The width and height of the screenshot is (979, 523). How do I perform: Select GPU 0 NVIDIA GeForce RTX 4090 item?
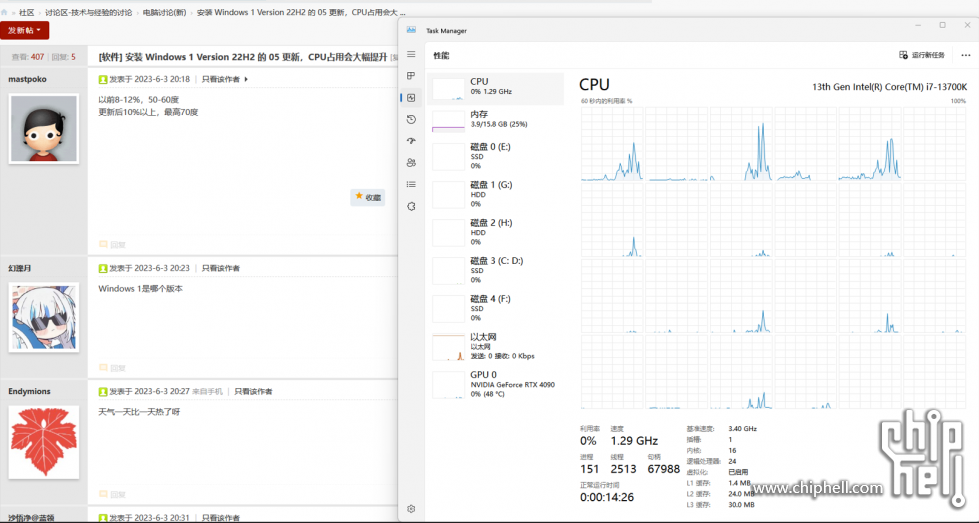[496, 384]
